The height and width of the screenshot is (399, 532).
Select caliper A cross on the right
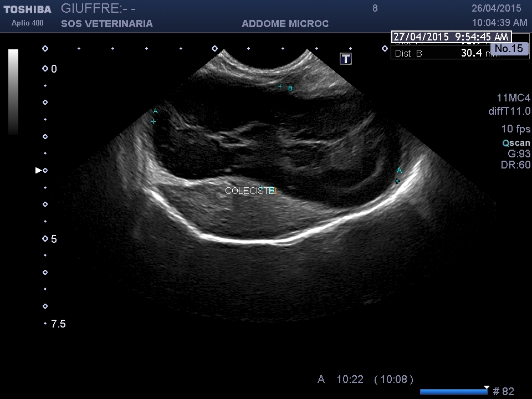(x=397, y=181)
